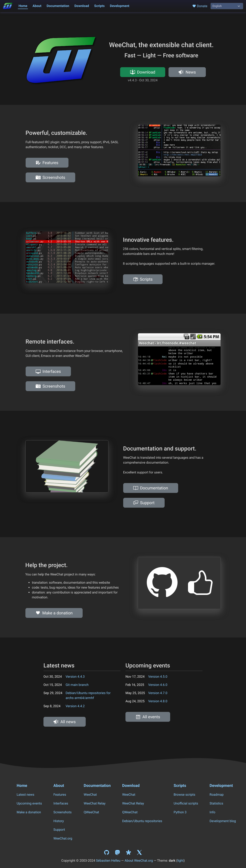Open footer Unofficial scripts link
This screenshot has height=868, width=246.
(x=186, y=803)
